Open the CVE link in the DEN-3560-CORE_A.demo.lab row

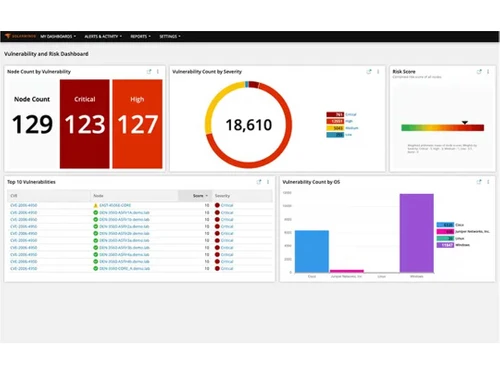(24, 268)
